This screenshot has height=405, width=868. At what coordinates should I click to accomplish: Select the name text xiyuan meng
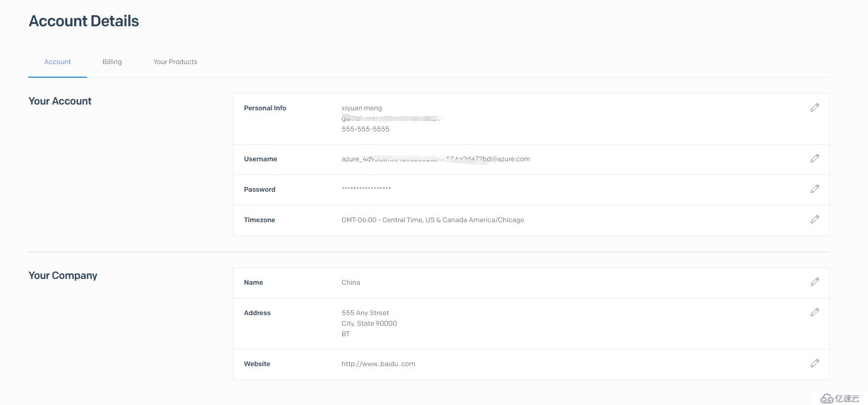pyautogui.click(x=362, y=108)
